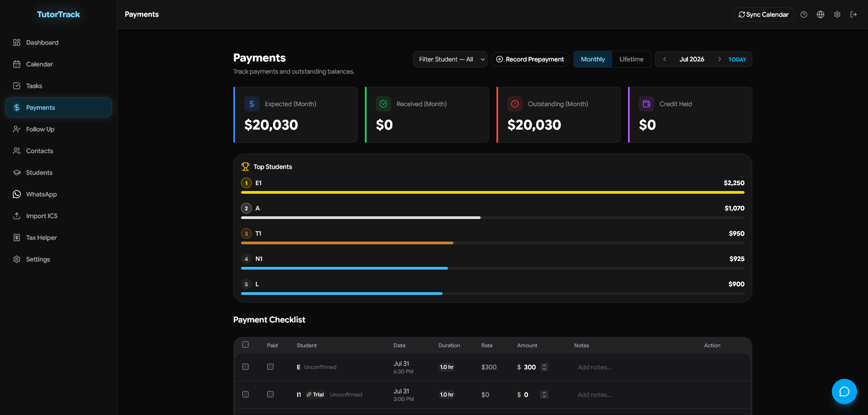Screen dimensions: 868x415
Task: Go to the previous month arrow
Action: click(665, 59)
